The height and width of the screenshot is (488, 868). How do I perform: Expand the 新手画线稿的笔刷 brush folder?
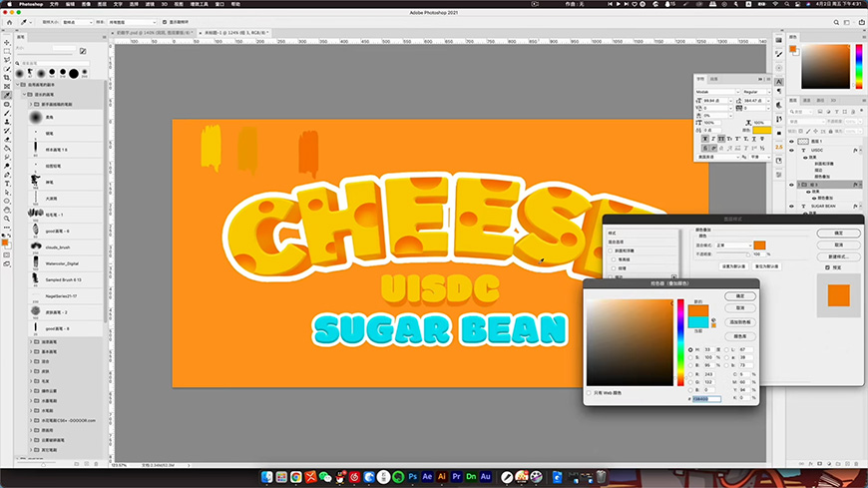[28, 104]
